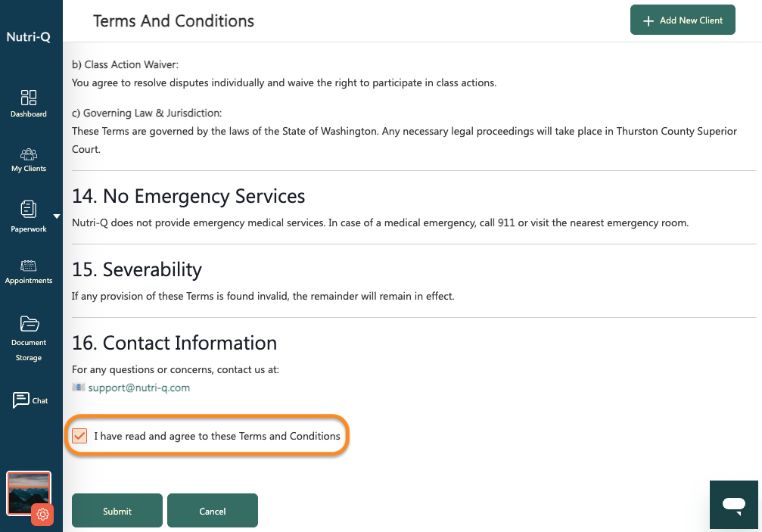Expand the Paperwork submenu arrow
This screenshot has width=762, height=532.
[x=57, y=216]
